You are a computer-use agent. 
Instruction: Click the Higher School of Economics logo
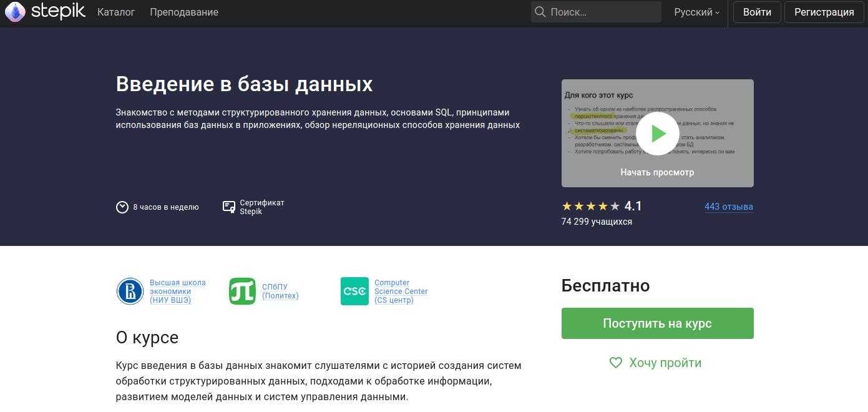[130, 292]
